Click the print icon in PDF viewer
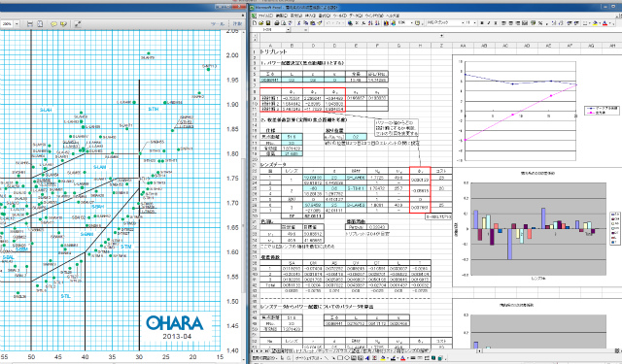622x364 pixels. pyautogui.click(x=30, y=23)
